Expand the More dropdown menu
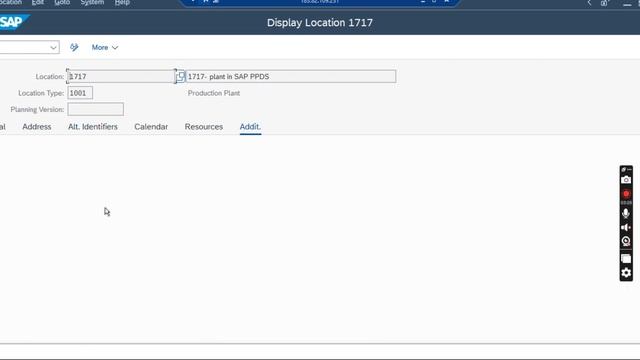Image resolution: width=640 pixels, height=360 pixels. (x=105, y=47)
